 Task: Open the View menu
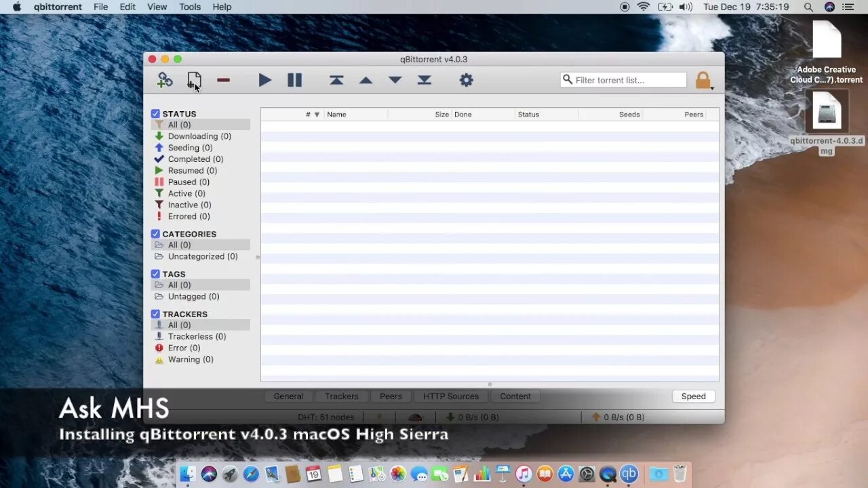coord(157,7)
